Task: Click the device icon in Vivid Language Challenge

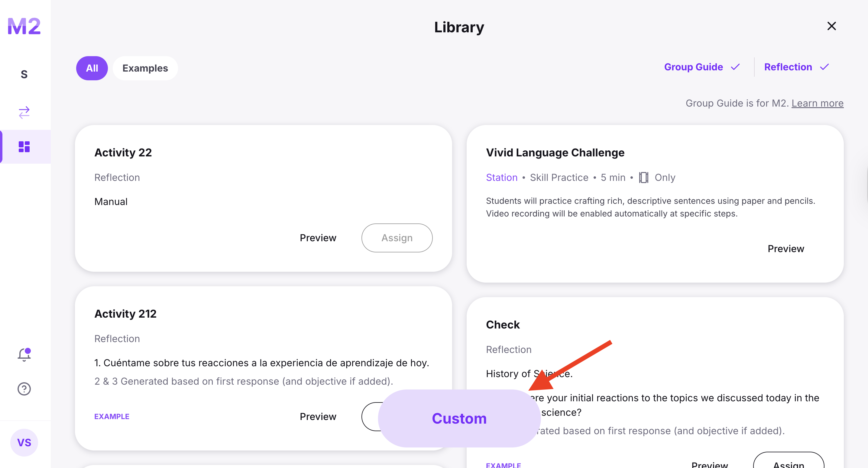Action: [643, 178]
